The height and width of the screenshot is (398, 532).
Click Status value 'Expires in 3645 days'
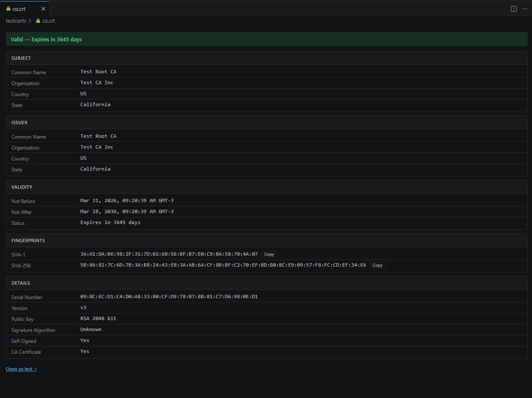110,222
